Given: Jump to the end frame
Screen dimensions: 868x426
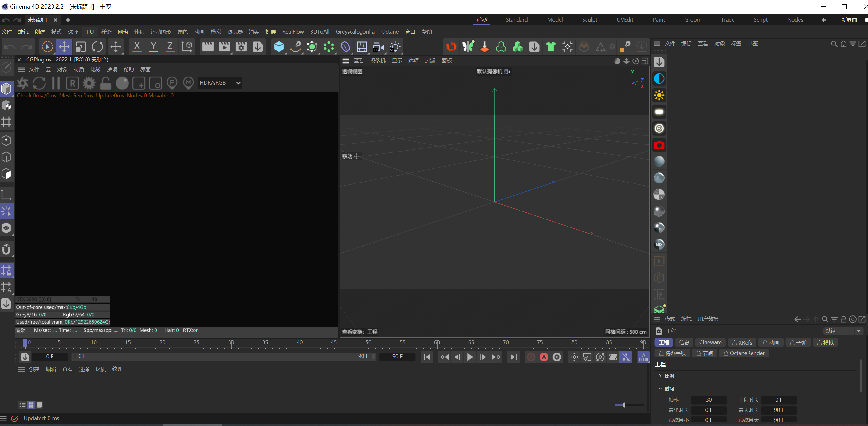Looking at the screenshot, I should [x=513, y=357].
